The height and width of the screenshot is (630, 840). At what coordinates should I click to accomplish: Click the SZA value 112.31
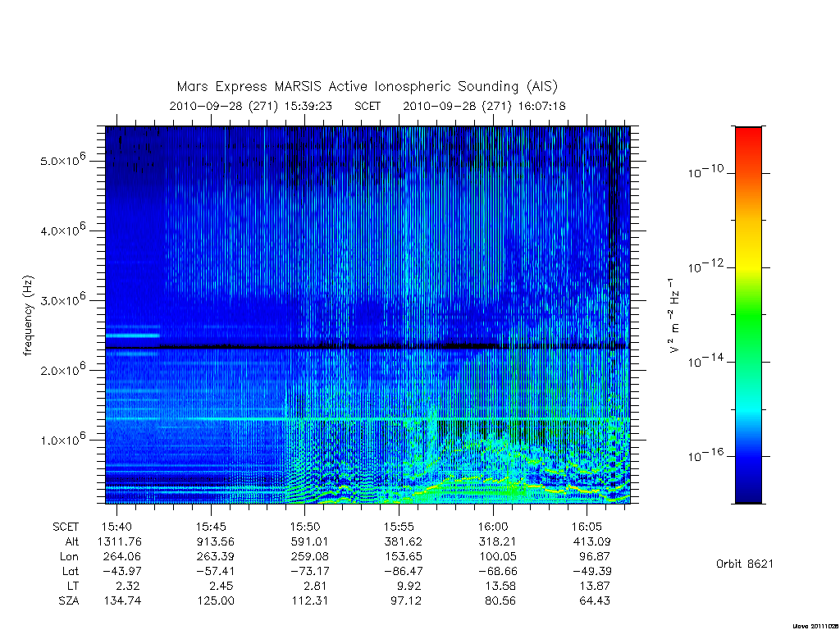click(x=309, y=601)
